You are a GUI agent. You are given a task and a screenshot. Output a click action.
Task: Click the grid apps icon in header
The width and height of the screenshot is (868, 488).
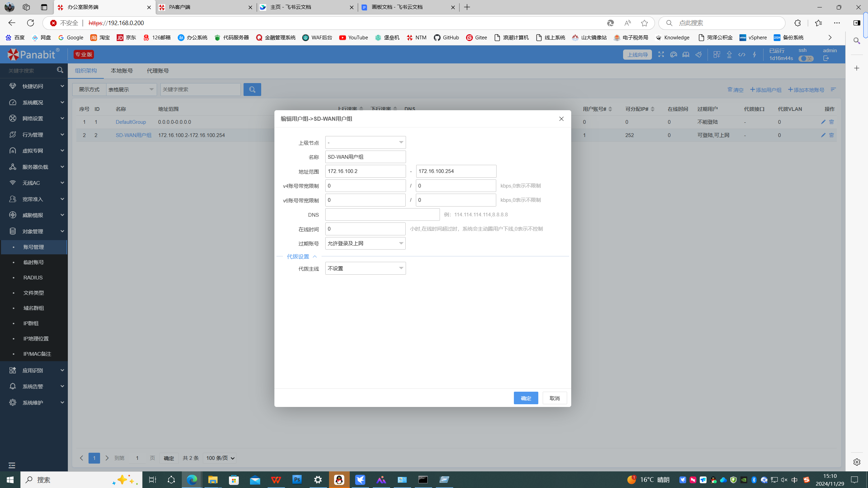coord(716,54)
